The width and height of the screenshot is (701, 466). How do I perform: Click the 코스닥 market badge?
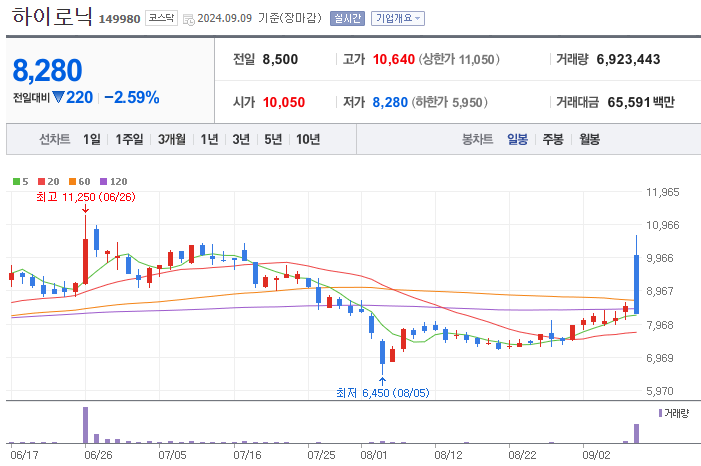[161, 18]
